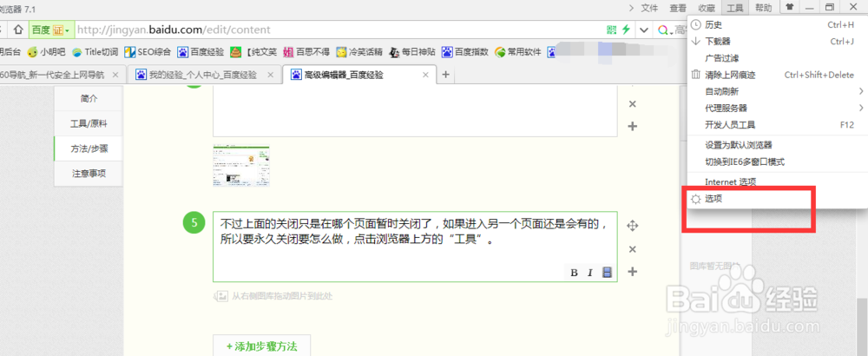Click into the step 5 text box
The height and width of the screenshot is (356, 868).
point(415,247)
